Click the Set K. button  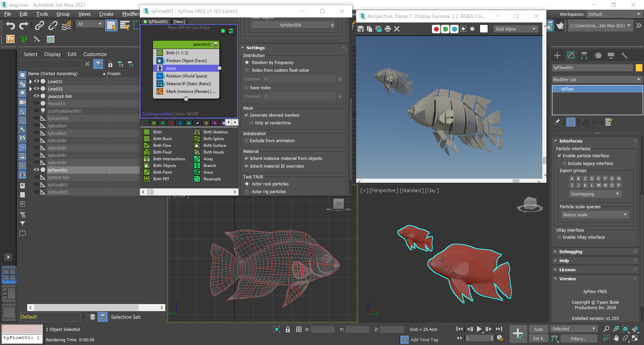point(539,338)
